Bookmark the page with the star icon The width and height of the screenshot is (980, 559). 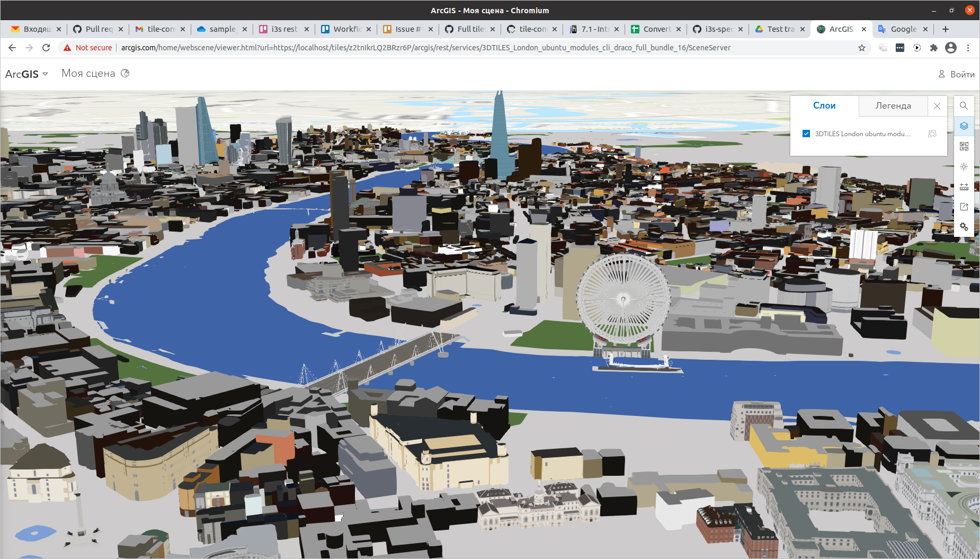coord(862,48)
